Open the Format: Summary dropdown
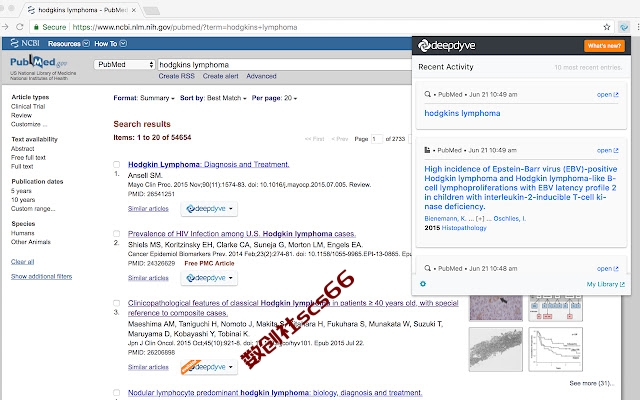The width and height of the screenshot is (640, 400). pos(144,98)
